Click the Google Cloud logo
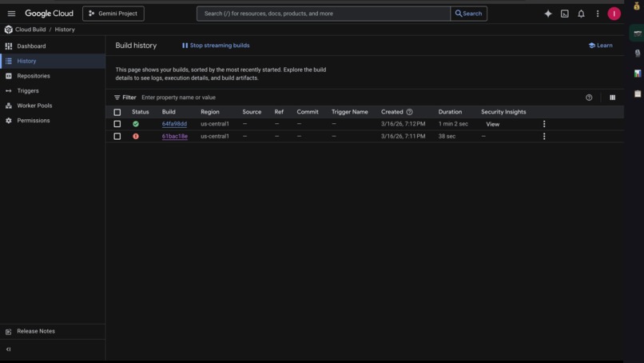 pyautogui.click(x=49, y=14)
